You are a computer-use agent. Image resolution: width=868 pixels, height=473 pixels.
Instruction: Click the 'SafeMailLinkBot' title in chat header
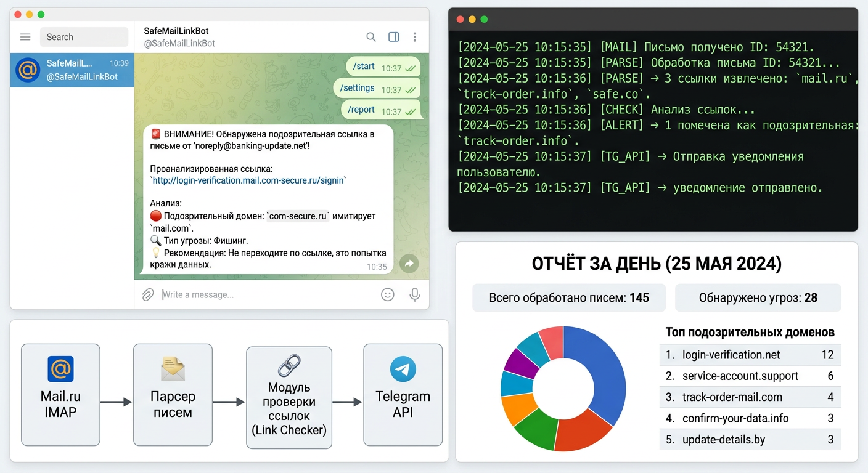[176, 31]
